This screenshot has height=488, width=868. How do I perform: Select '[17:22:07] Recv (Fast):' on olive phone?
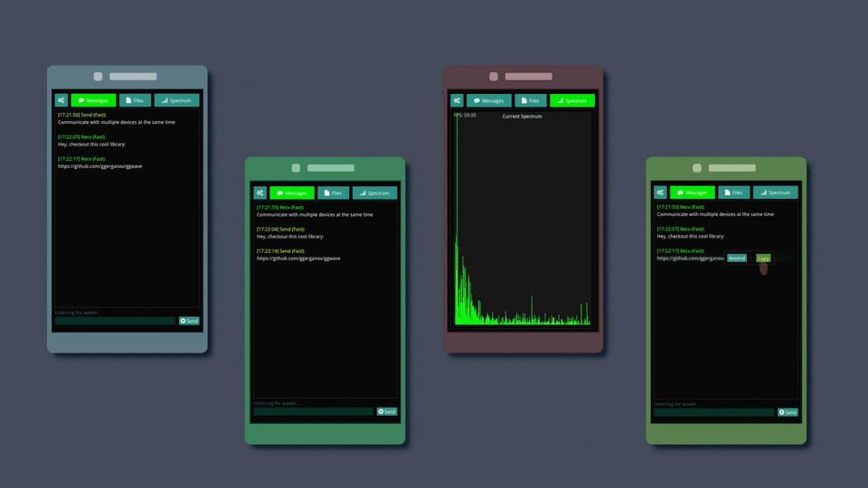[x=680, y=229]
